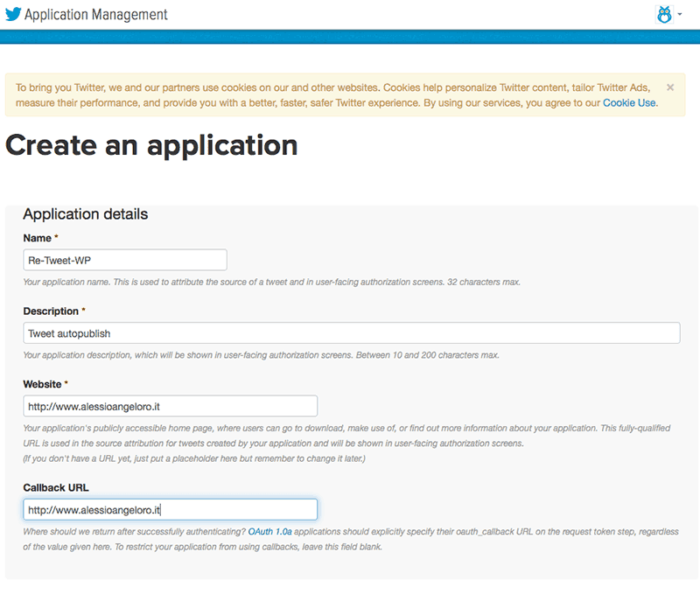Focus the Name input field

coord(125,260)
